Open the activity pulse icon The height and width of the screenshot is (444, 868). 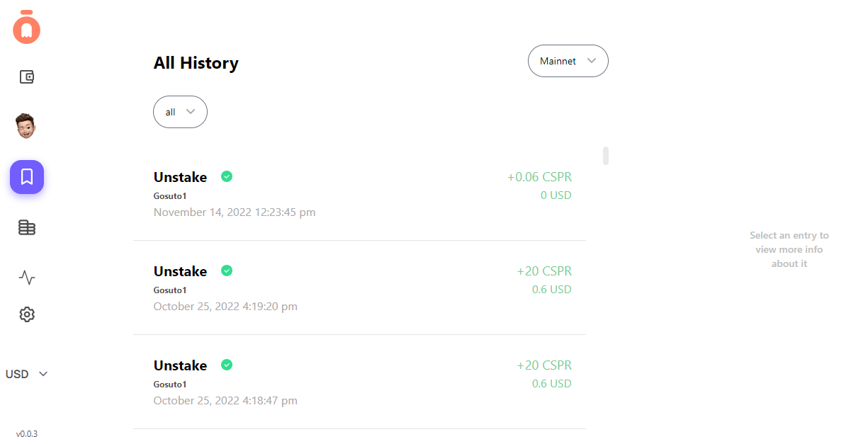pyautogui.click(x=27, y=278)
